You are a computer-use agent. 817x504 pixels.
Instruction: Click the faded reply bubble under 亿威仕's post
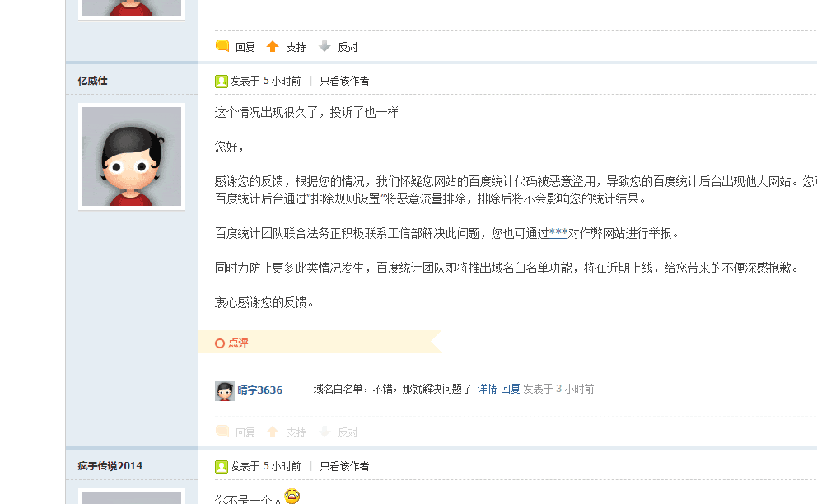[222, 431]
